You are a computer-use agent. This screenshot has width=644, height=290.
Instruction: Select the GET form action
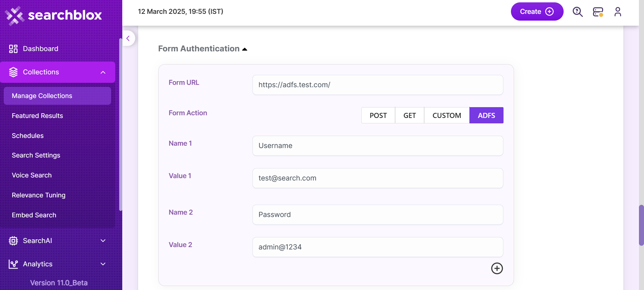click(x=410, y=115)
